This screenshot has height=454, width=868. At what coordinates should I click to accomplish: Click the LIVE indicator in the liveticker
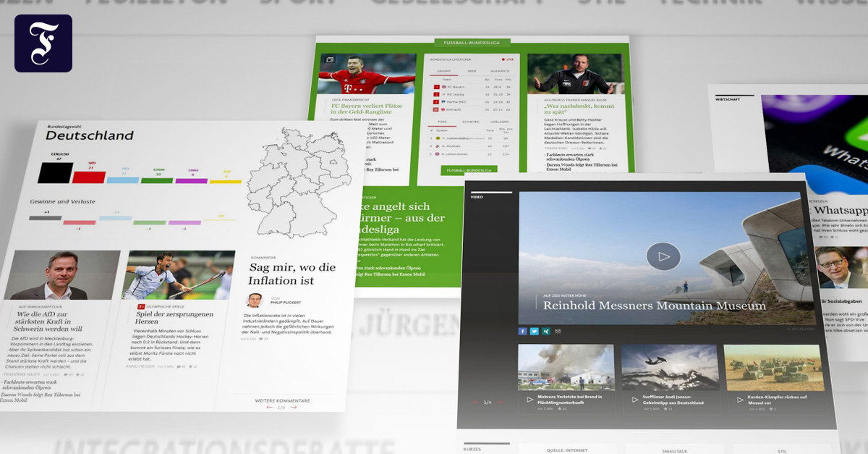pos(508,59)
